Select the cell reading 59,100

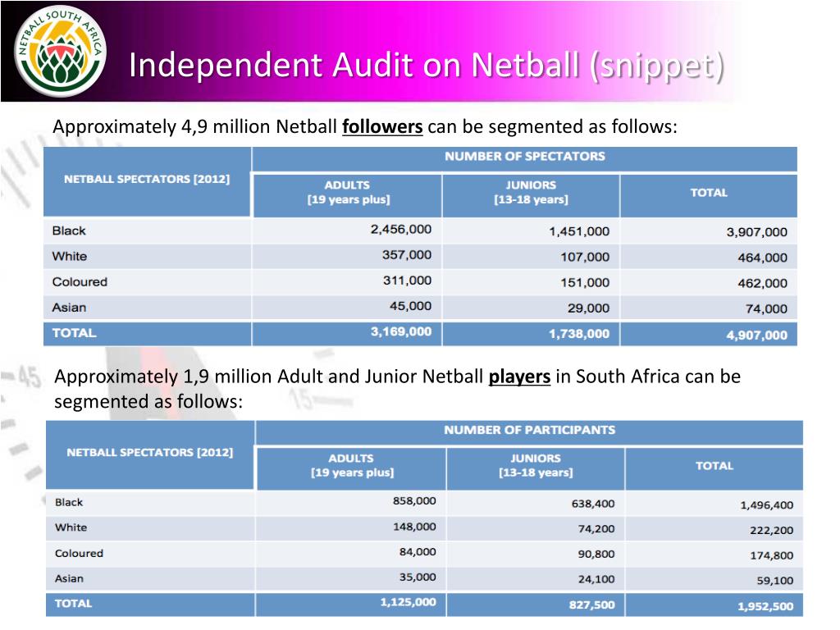[x=774, y=581]
